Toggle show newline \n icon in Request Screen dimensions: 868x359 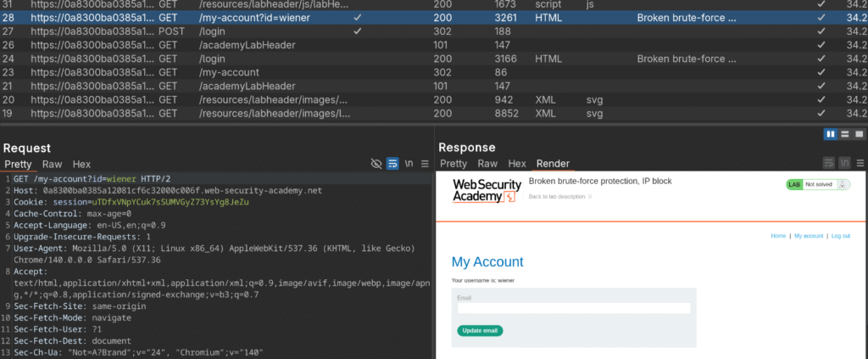click(x=409, y=164)
